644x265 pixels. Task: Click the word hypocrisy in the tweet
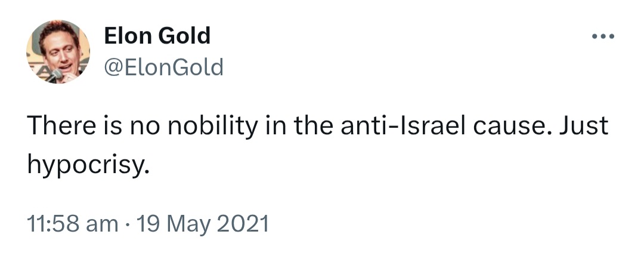click(x=88, y=166)
